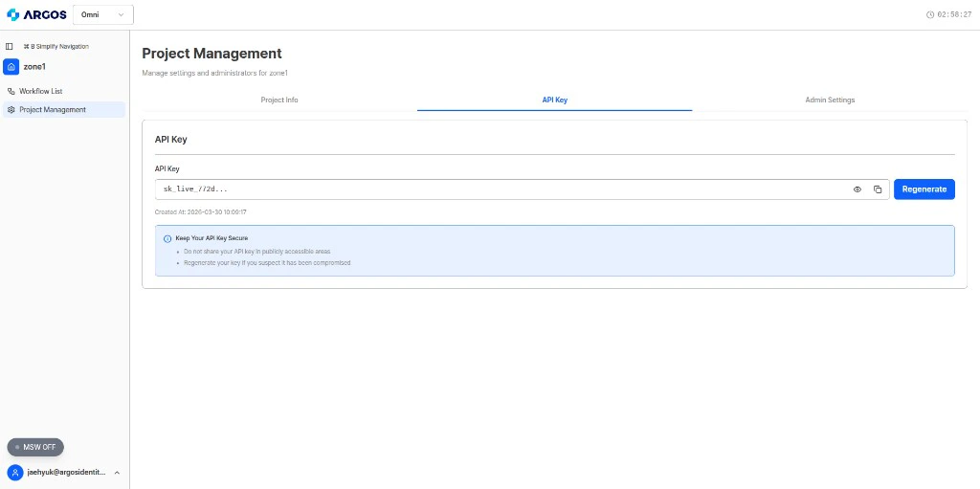Toggle the MSW OFF button
The image size is (980, 489).
point(35,447)
